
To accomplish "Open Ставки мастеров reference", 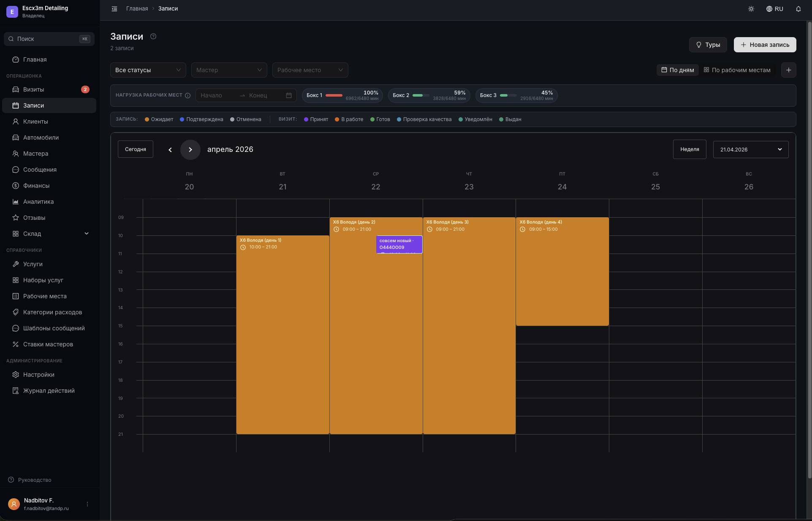I will point(49,344).
